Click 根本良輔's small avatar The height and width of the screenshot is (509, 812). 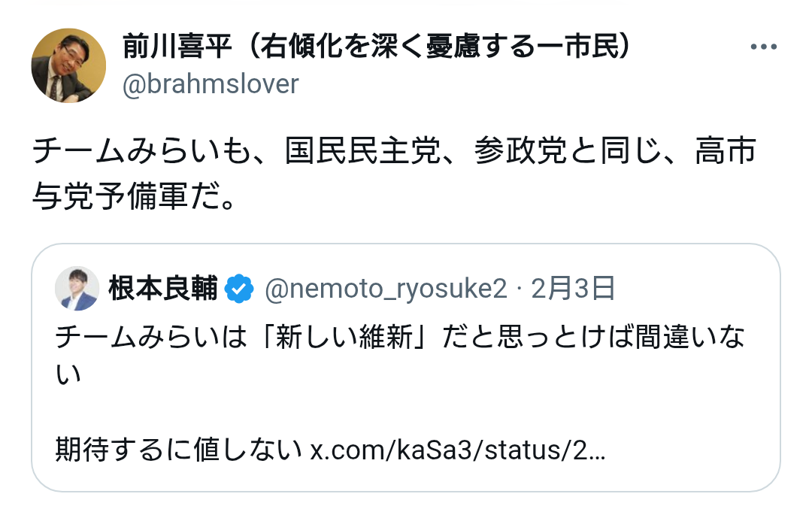pyautogui.click(x=77, y=289)
